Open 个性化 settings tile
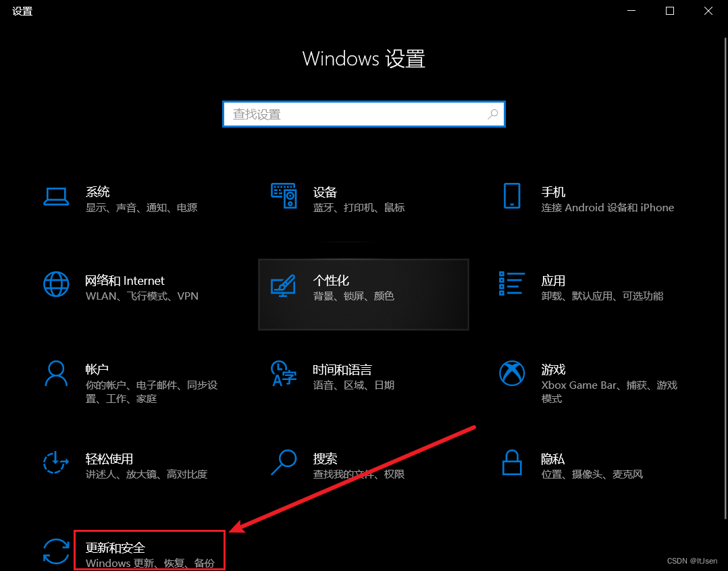Screen dimensions: 728x571 [x=363, y=294]
